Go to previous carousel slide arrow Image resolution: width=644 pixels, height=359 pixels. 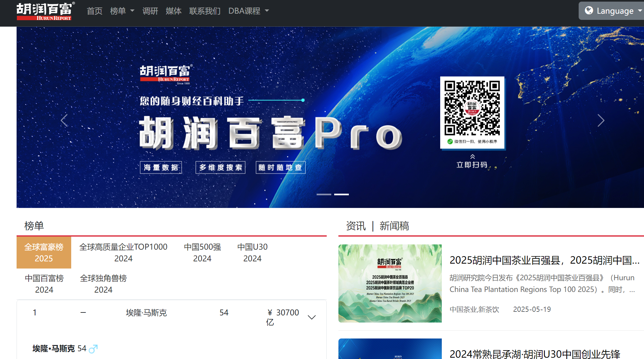coord(64,120)
